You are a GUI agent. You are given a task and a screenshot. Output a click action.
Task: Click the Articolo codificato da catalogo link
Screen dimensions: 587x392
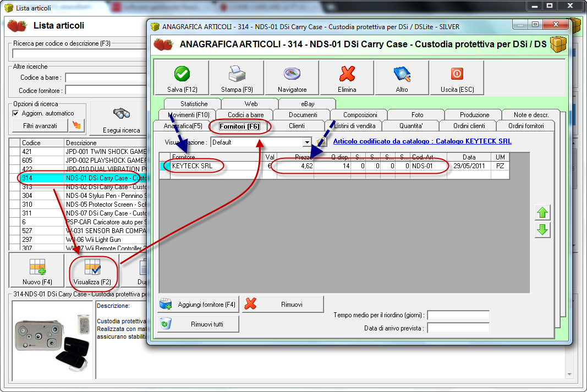click(422, 141)
